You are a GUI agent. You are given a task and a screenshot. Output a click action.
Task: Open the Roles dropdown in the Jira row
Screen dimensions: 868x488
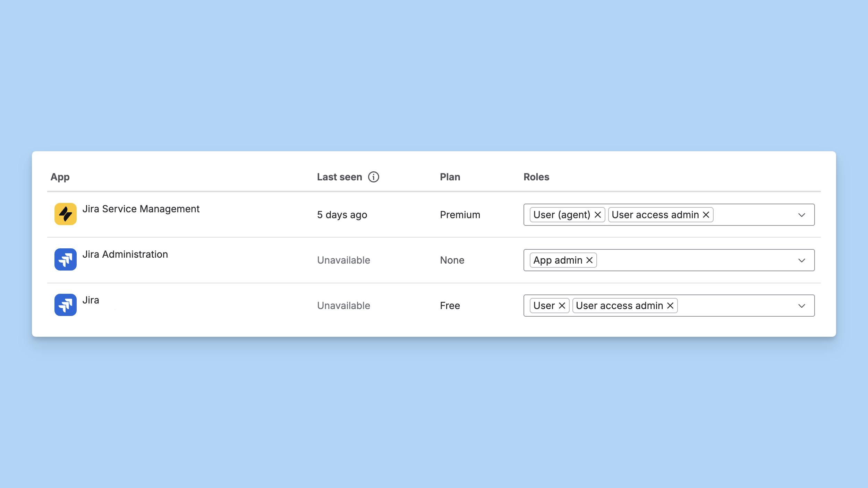pos(802,306)
